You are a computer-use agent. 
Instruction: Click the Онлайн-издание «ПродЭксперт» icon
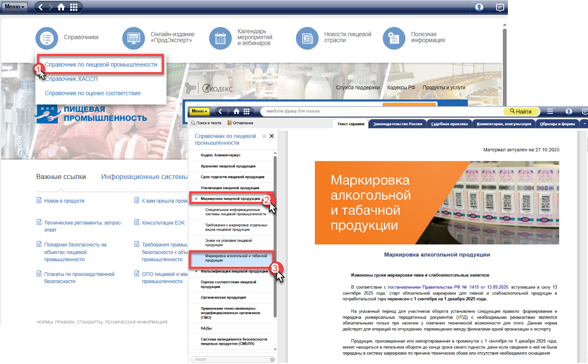[x=134, y=38]
